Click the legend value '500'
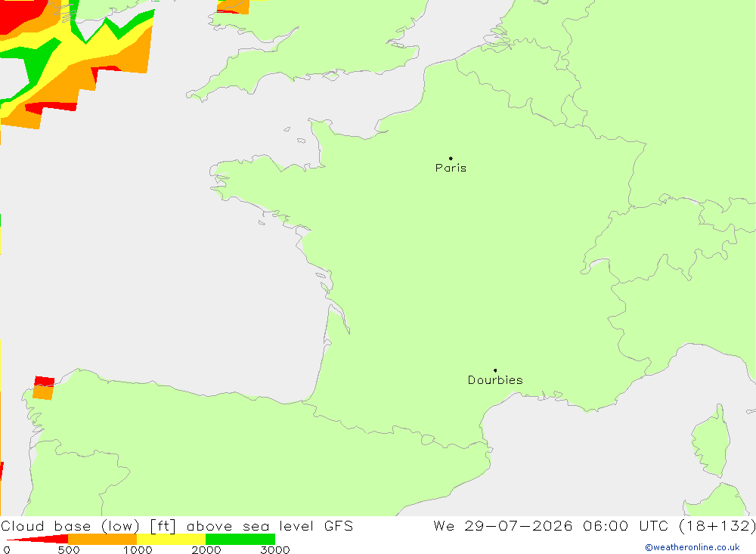Screen dimensions: 756x554 tap(69, 550)
